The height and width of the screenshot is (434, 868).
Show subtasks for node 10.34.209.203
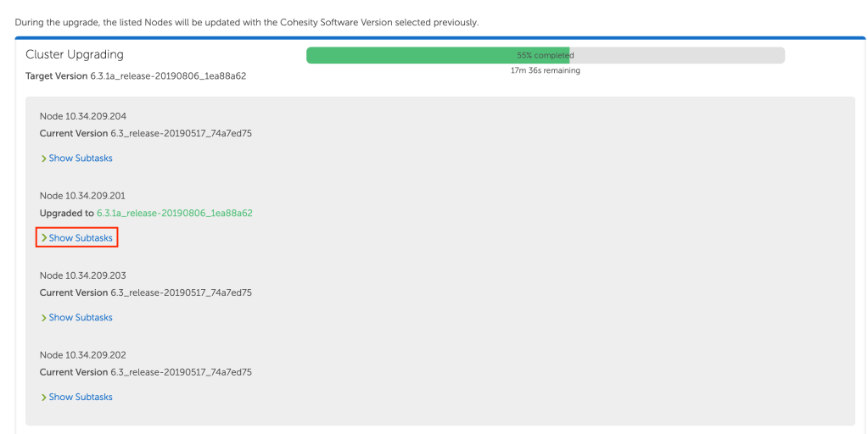[81, 318]
